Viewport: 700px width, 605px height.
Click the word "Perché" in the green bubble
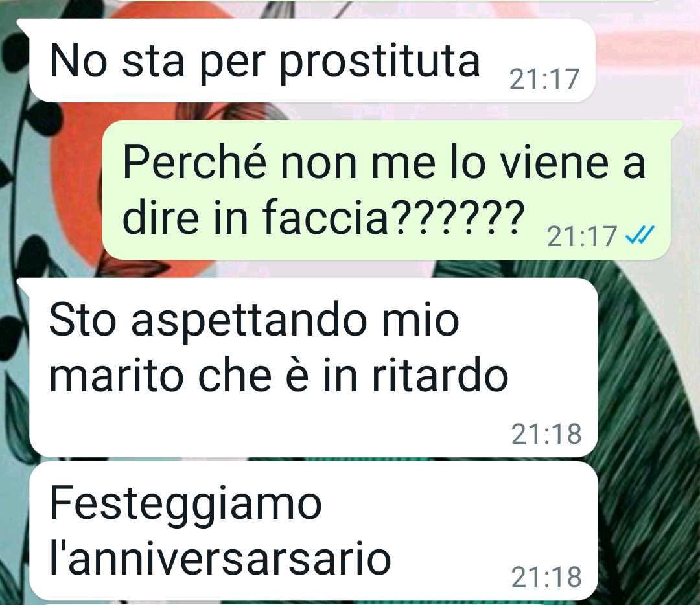pos(194,161)
